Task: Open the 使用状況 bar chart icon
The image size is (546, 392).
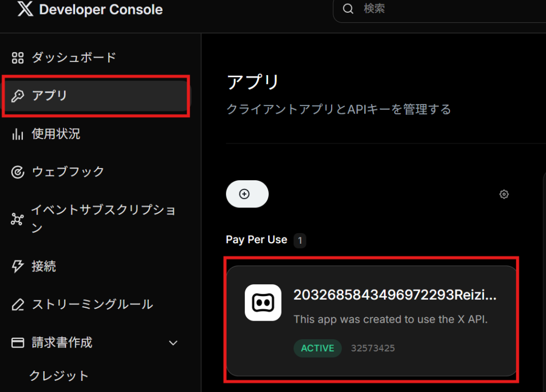Action: [x=18, y=134]
